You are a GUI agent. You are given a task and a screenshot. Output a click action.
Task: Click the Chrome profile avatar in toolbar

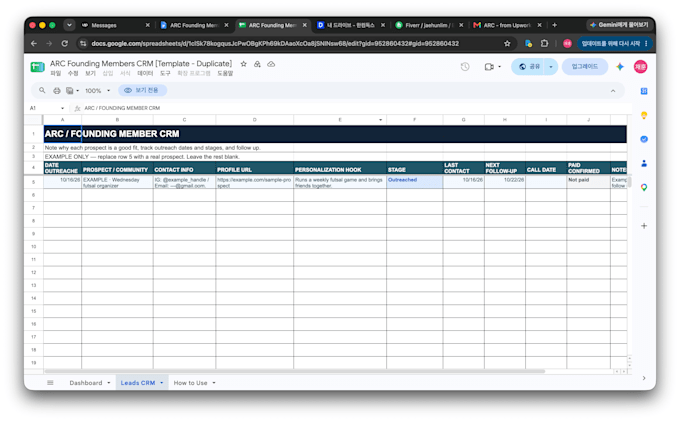click(567, 43)
